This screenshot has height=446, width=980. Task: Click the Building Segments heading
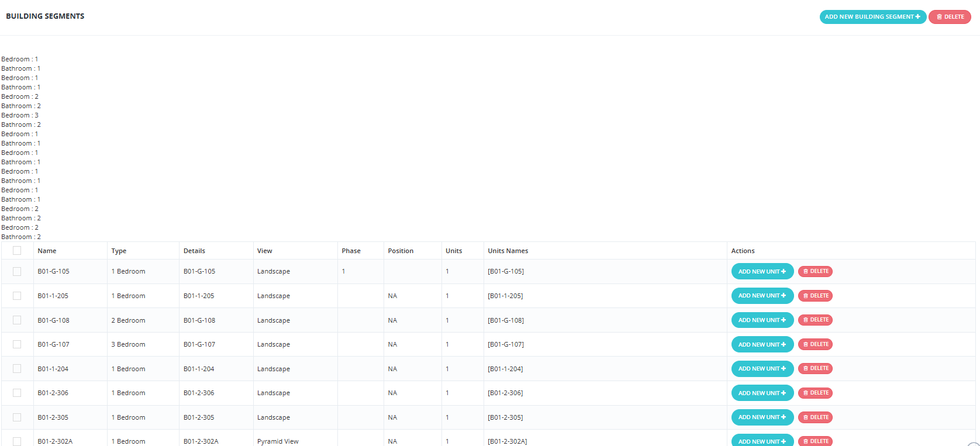[45, 16]
